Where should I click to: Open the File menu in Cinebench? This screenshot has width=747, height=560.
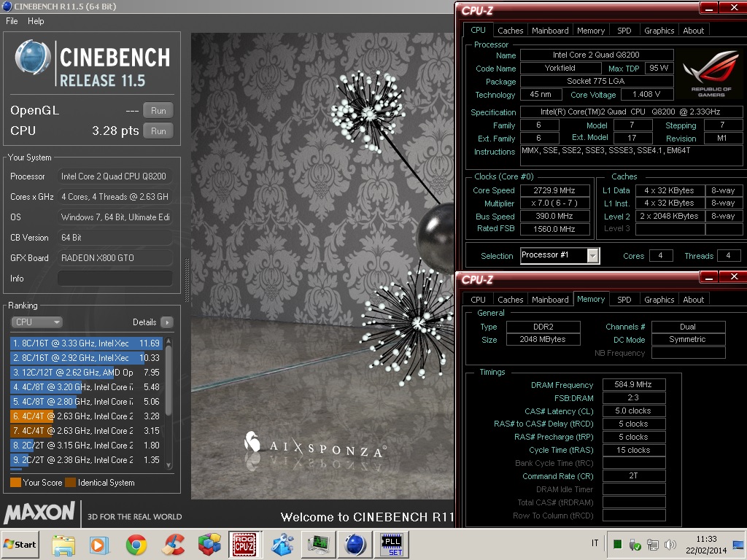12,21
